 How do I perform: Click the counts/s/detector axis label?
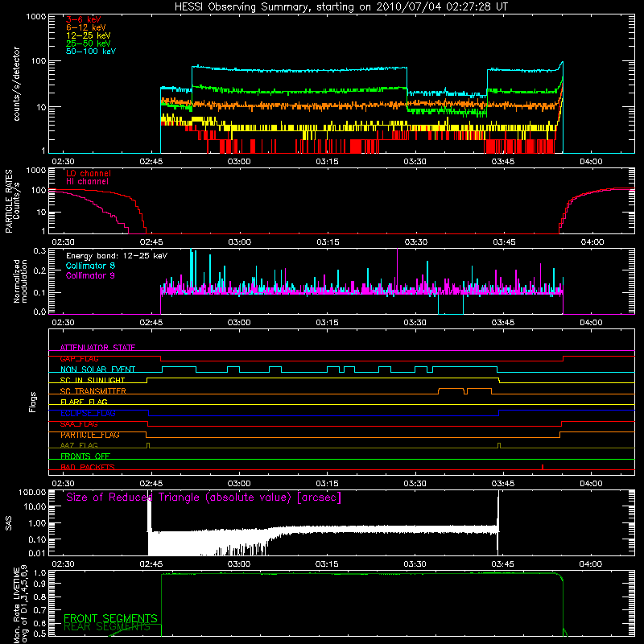coord(17,84)
